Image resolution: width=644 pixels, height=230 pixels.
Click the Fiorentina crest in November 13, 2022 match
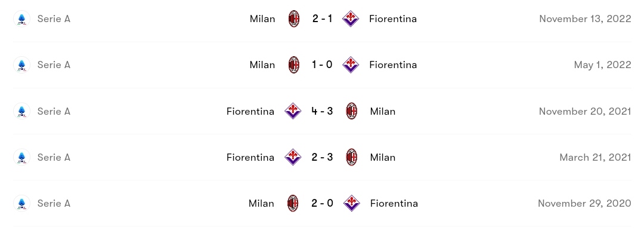pyautogui.click(x=351, y=19)
